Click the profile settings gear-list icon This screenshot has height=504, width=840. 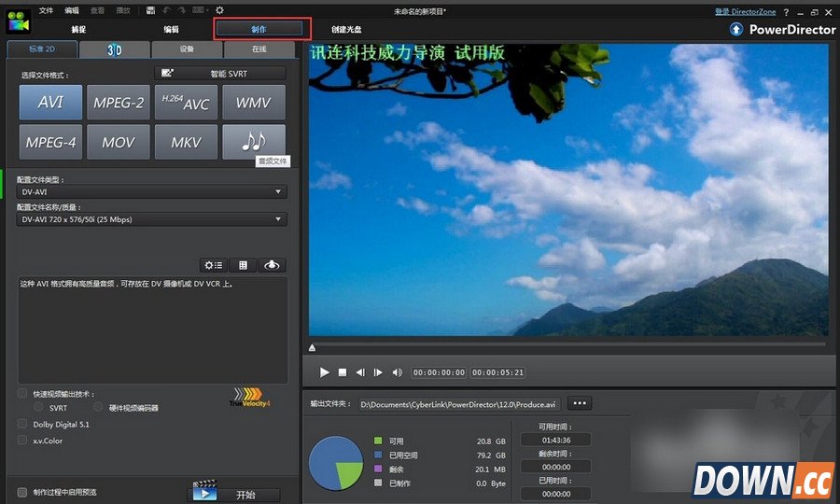click(214, 265)
